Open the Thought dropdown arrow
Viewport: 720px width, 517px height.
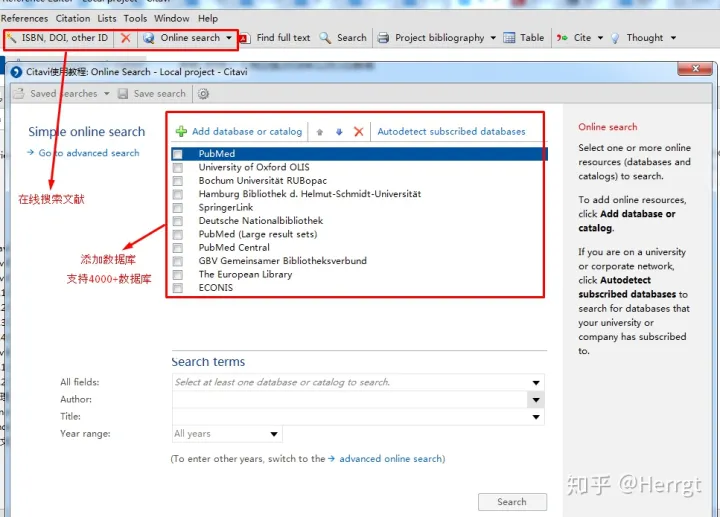(673, 38)
